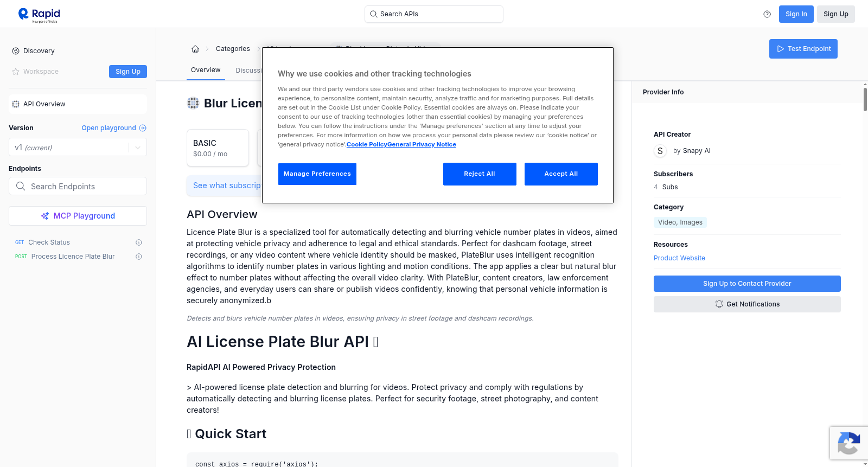Click the Discovery compass icon
The image size is (868, 467).
tap(16, 51)
